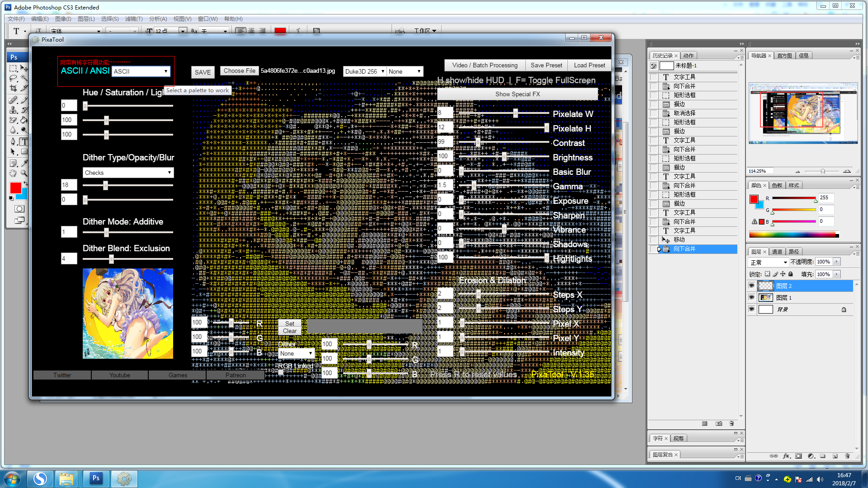The image size is (868, 488).
Task: Click the Choose File button
Action: tap(240, 71)
